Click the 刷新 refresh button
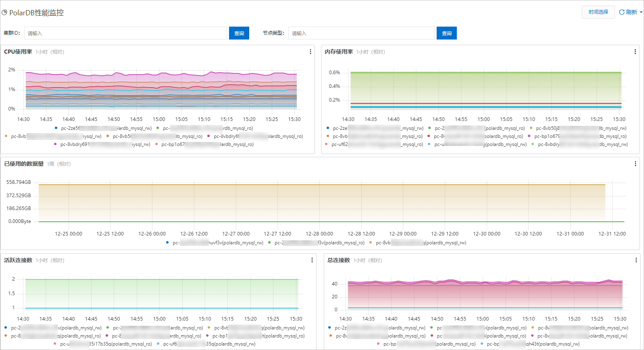644x350 pixels. [x=628, y=12]
